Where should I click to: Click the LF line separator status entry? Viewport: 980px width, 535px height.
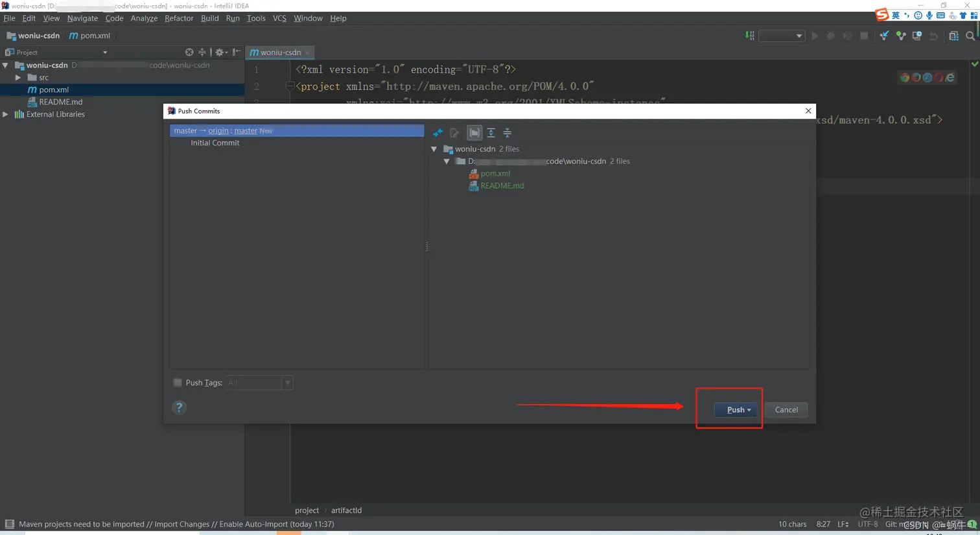click(x=843, y=524)
